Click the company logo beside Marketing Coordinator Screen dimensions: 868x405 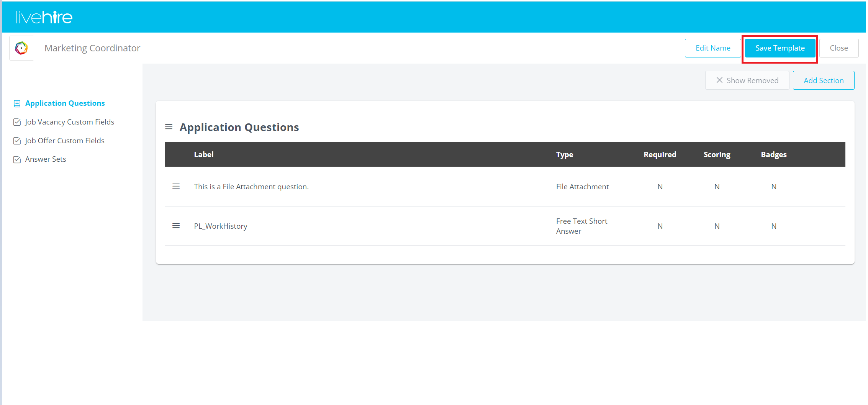pyautogui.click(x=21, y=48)
